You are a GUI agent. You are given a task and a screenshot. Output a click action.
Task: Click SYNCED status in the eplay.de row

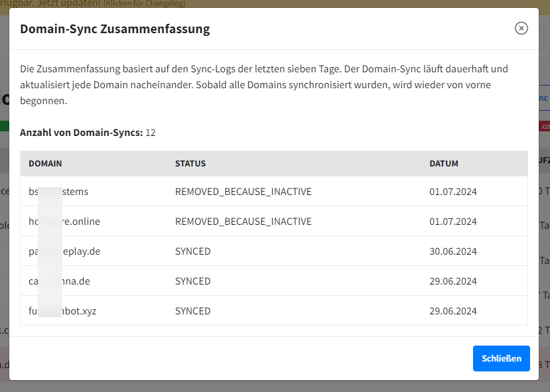pyautogui.click(x=192, y=251)
